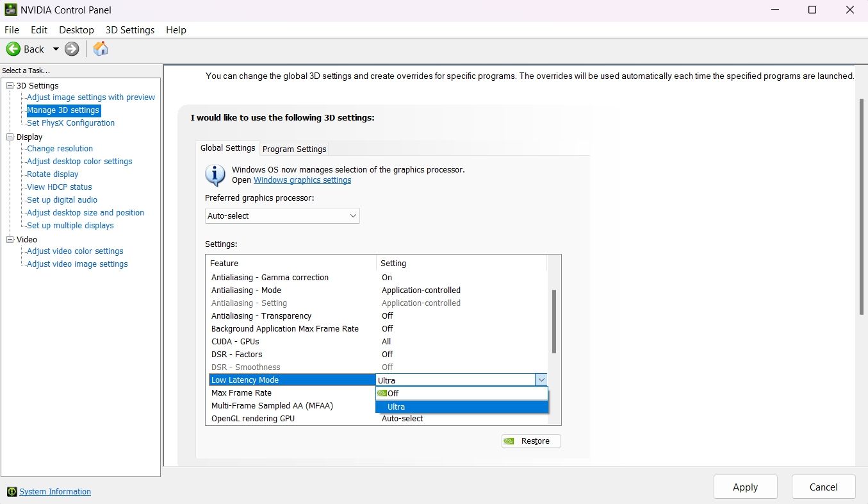
Task: Collapse the Video tree node
Action: click(10, 240)
